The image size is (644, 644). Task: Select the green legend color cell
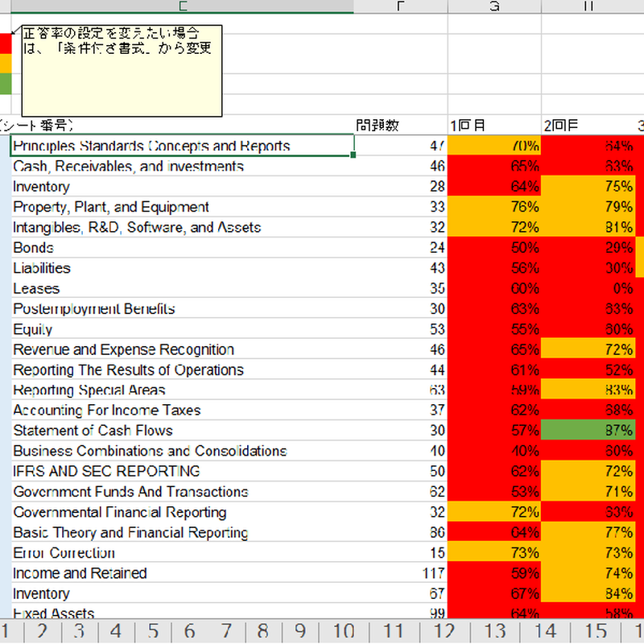[6, 84]
